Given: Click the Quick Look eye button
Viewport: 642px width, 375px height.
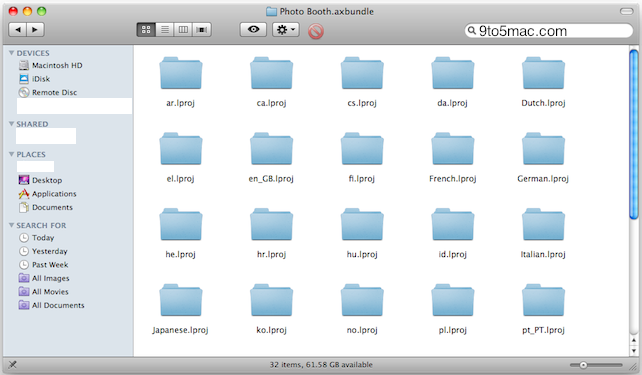Looking at the screenshot, I should tap(253, 29).
